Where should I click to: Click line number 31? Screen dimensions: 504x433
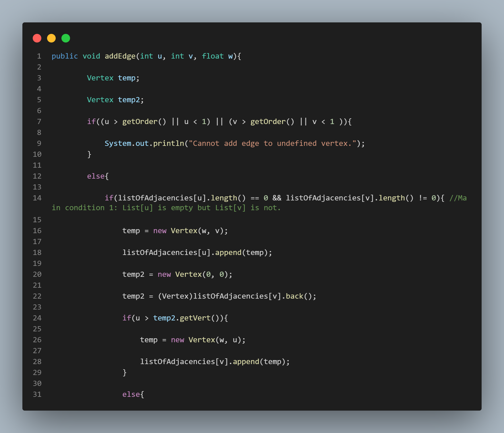37,394
